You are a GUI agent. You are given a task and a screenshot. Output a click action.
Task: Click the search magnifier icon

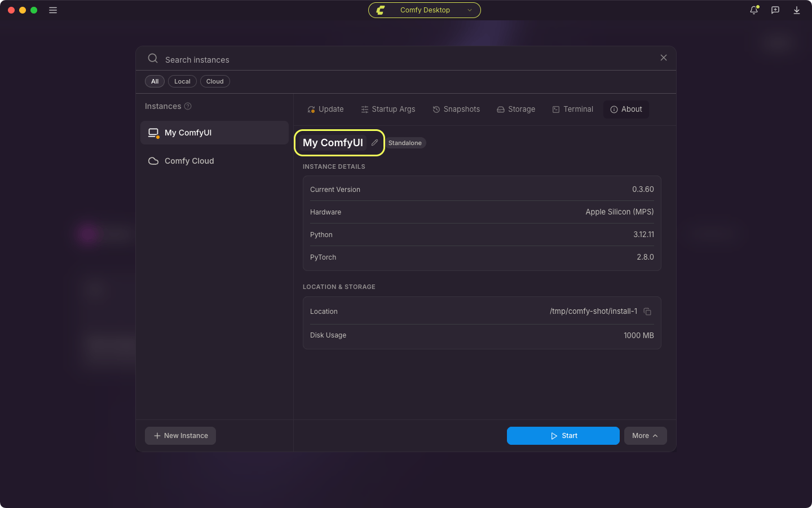[x=153, y=58]
